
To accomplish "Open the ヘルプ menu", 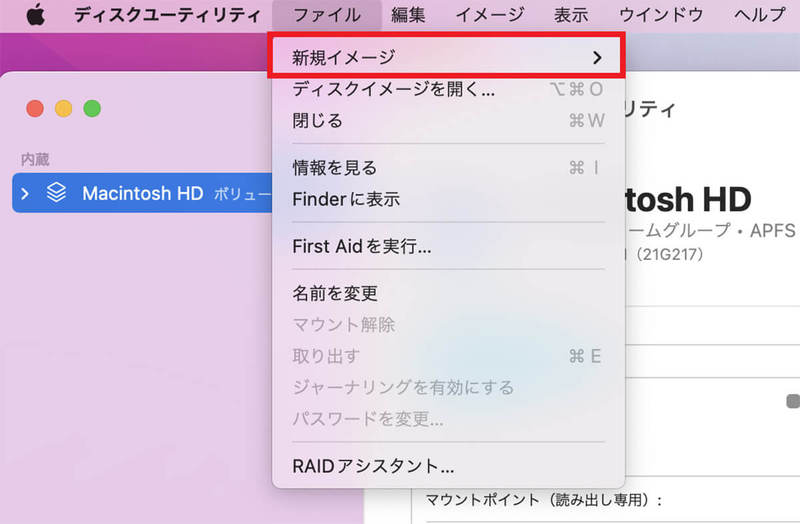I will [x=760, y=15].
